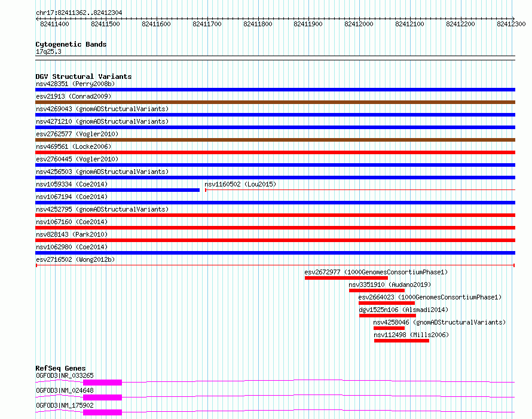
Task: Open nsv3351910 (Audano2019) label
Action: pyautogui.click(x=390, y=285)
